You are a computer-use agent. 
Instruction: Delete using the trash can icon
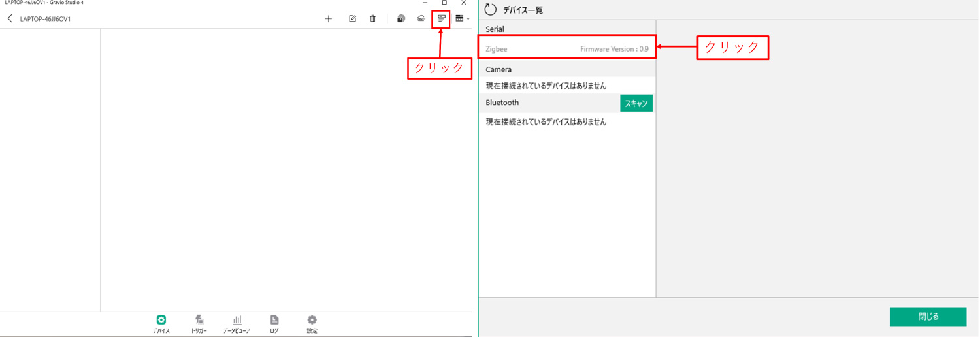point(373,19)
